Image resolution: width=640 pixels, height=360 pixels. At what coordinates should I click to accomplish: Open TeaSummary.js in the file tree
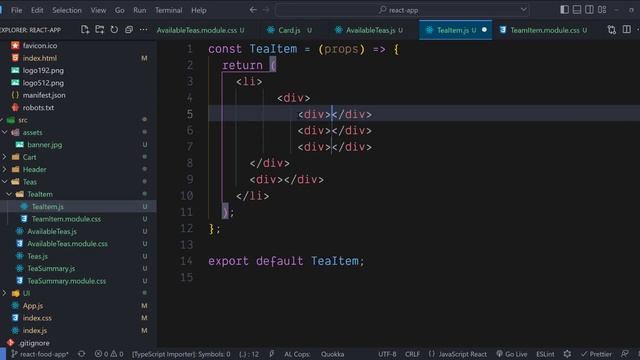[51, 269]
